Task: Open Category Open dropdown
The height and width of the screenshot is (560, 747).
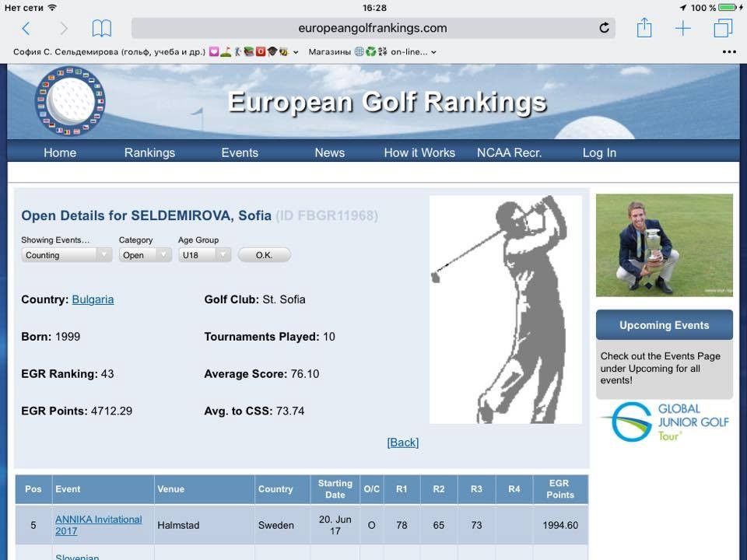Action: click(x=145, y=255)
